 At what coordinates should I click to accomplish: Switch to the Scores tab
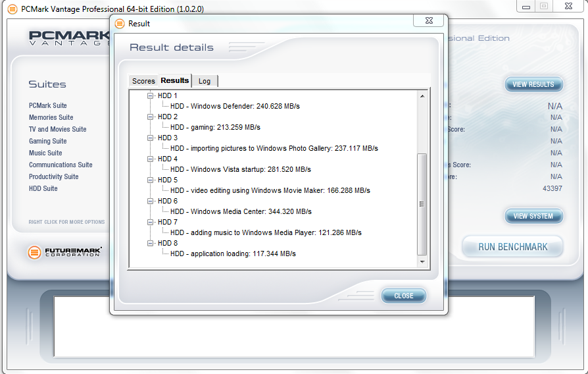[x=143, y=81]
